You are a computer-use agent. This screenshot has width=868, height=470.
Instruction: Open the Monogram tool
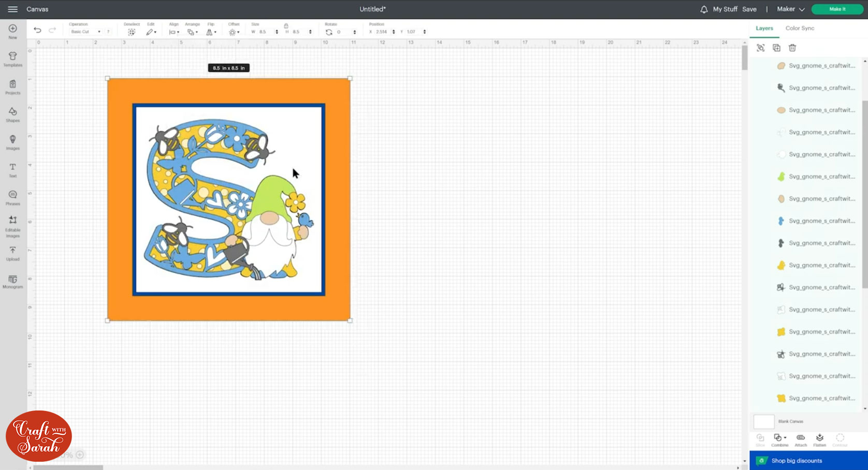point(13,282)
